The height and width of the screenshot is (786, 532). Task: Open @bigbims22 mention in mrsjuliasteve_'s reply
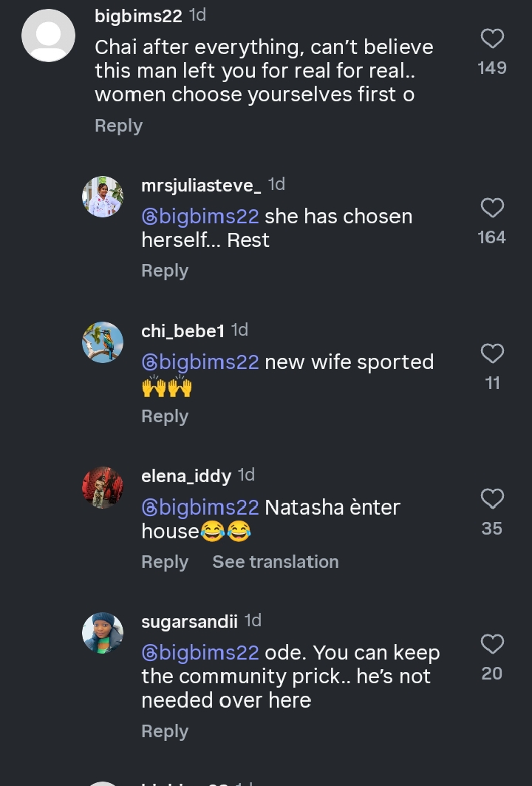pos(200,217)
